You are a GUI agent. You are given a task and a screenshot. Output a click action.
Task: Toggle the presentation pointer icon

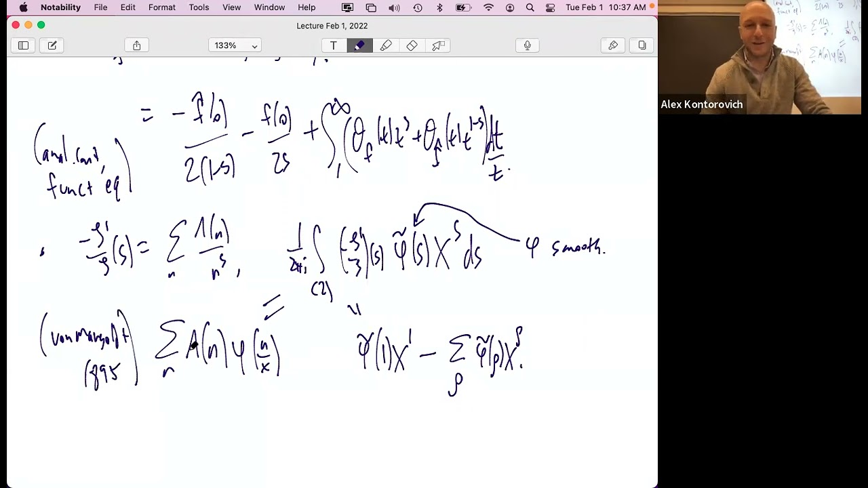(x=613, y=45)
